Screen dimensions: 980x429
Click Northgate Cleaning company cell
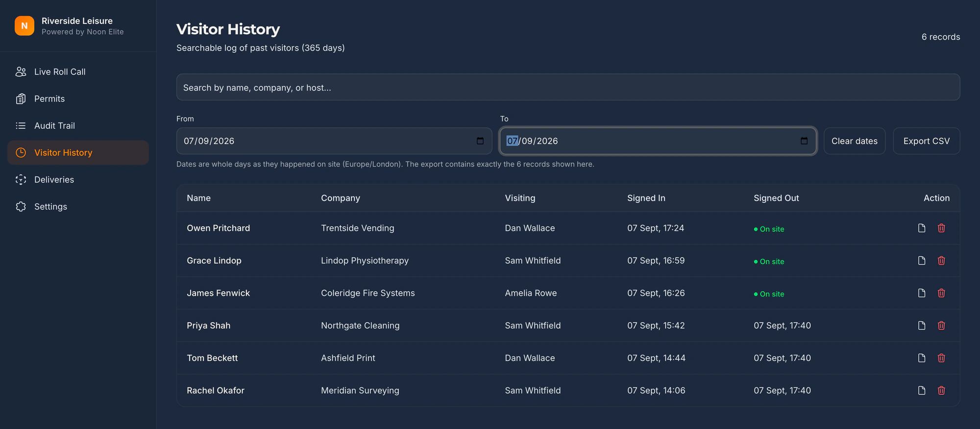tap(360, 326)
